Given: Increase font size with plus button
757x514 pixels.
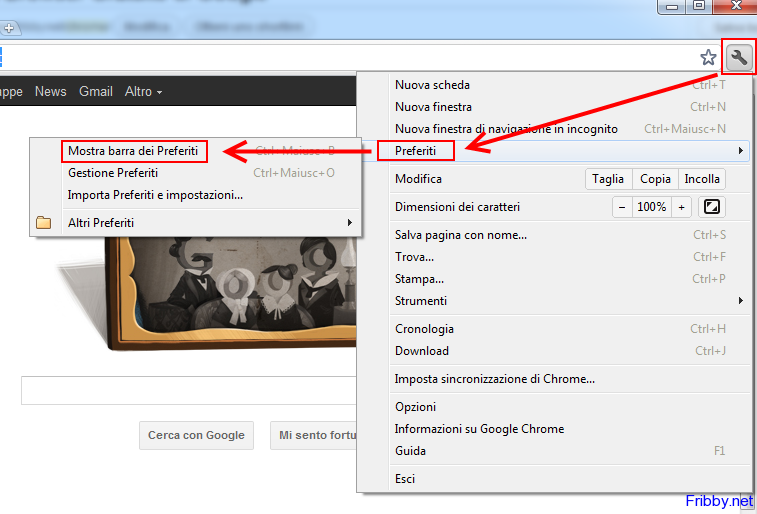Looking at the screenshot, I should pyautogui.click(x=681, y=207).
